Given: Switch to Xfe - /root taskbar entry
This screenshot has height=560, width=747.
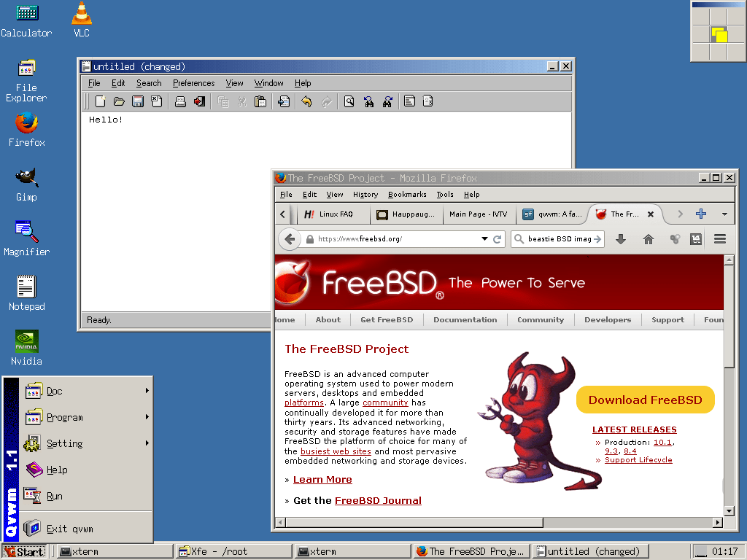Looking at the screenshot, I should (234, 551).
